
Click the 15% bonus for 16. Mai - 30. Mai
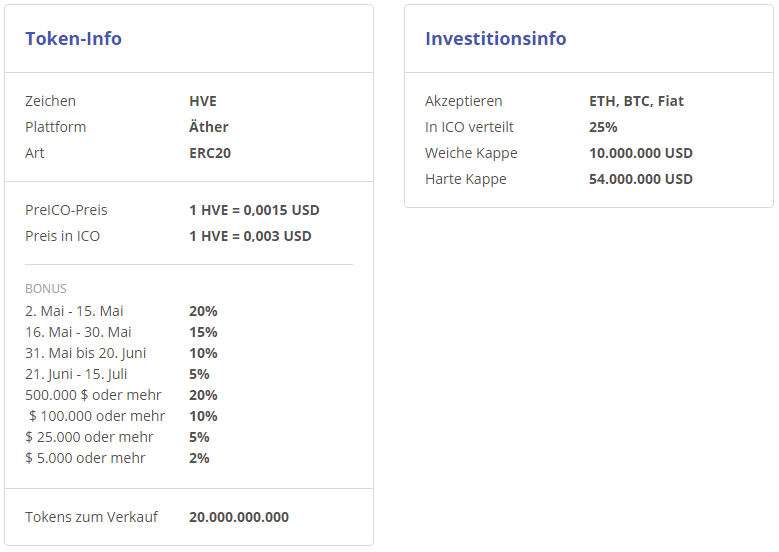203,332
